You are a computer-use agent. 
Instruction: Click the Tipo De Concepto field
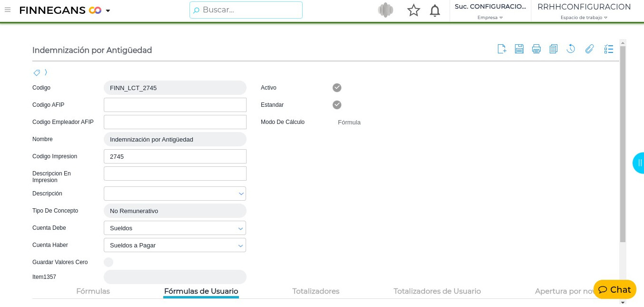pos(175,211)
